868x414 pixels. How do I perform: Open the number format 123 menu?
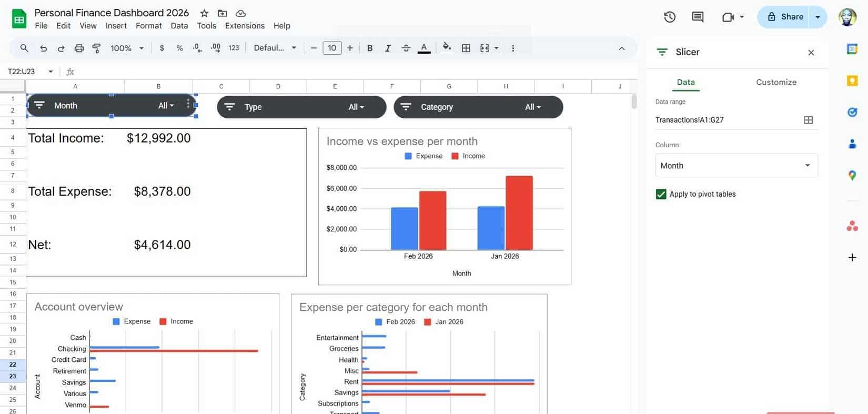[234, 48]
